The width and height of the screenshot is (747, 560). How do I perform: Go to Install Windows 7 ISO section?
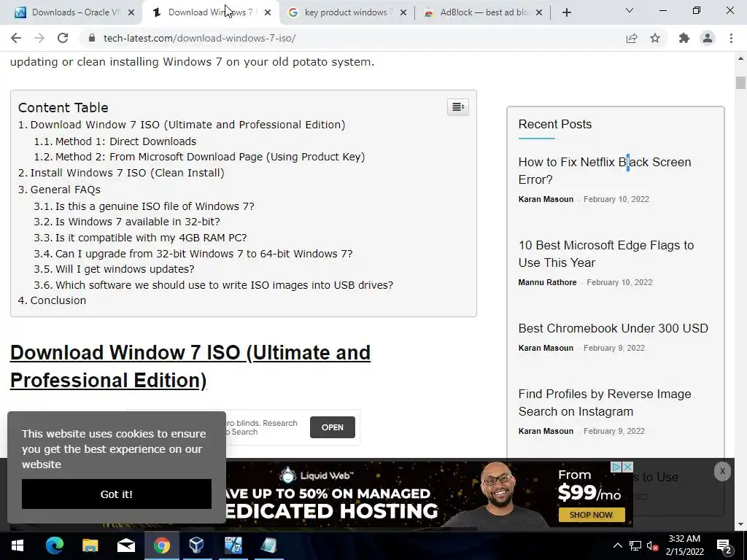pos(127,173)
